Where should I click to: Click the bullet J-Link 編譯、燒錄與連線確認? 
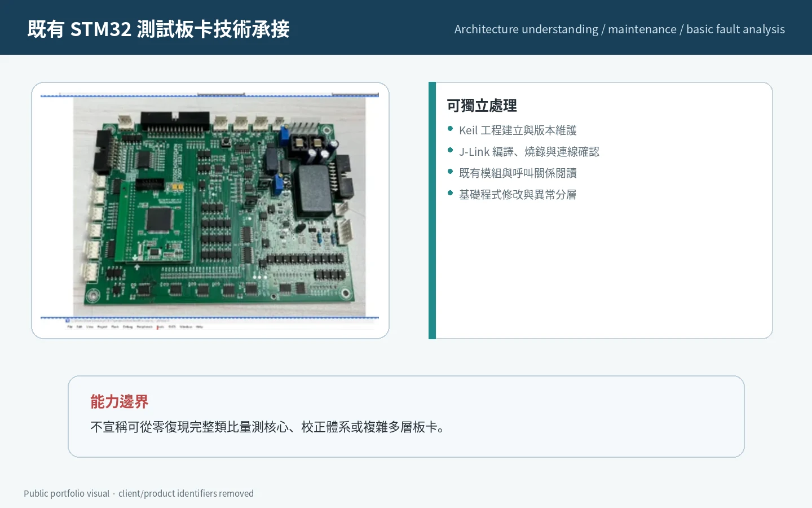point(529,152)
